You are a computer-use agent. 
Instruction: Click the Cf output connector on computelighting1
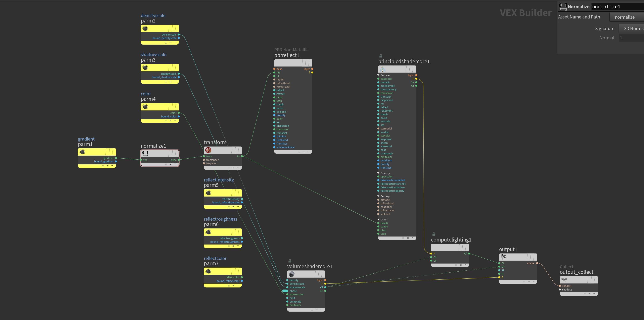point(469,254)
